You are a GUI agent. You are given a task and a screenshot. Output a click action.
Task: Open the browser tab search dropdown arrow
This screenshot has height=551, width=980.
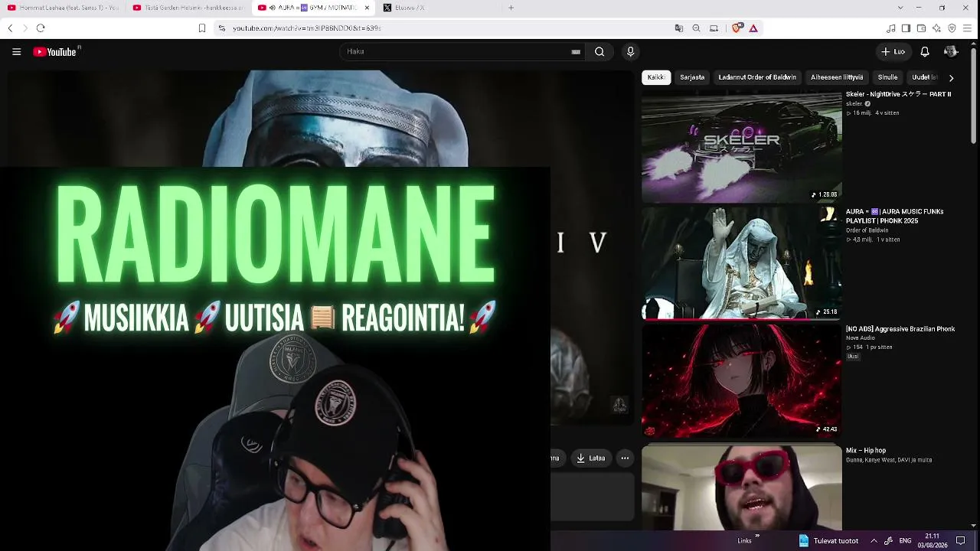900,8
